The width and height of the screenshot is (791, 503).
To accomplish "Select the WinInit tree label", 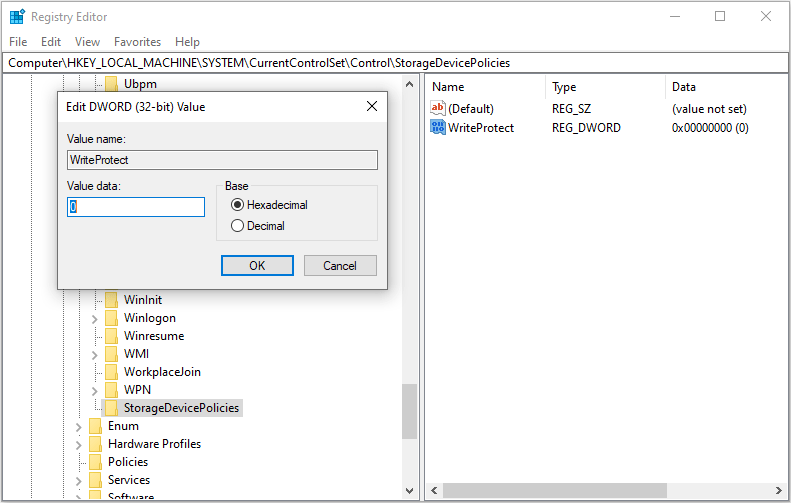I will coord(143,300).
